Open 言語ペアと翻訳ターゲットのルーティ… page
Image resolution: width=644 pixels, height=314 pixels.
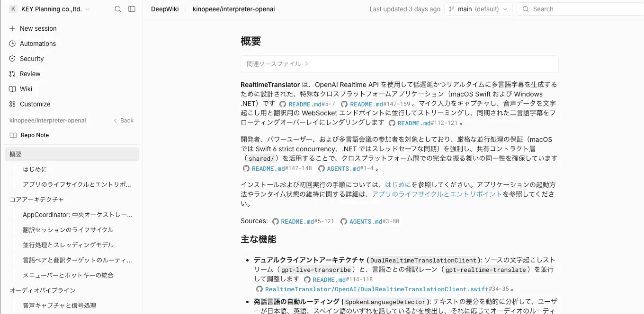pyautogui.click(x=78, y=260)
